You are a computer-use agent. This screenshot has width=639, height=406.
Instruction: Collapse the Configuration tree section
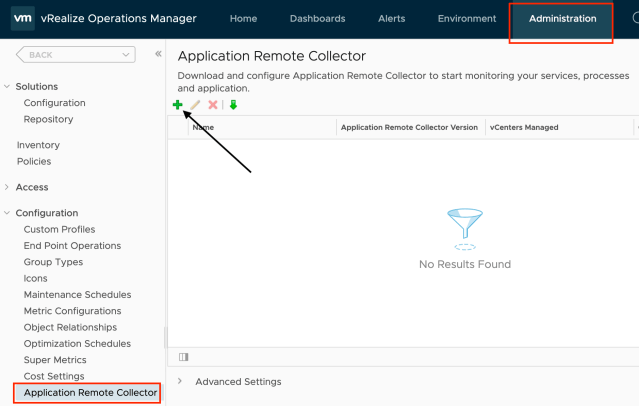click(8, 213)
